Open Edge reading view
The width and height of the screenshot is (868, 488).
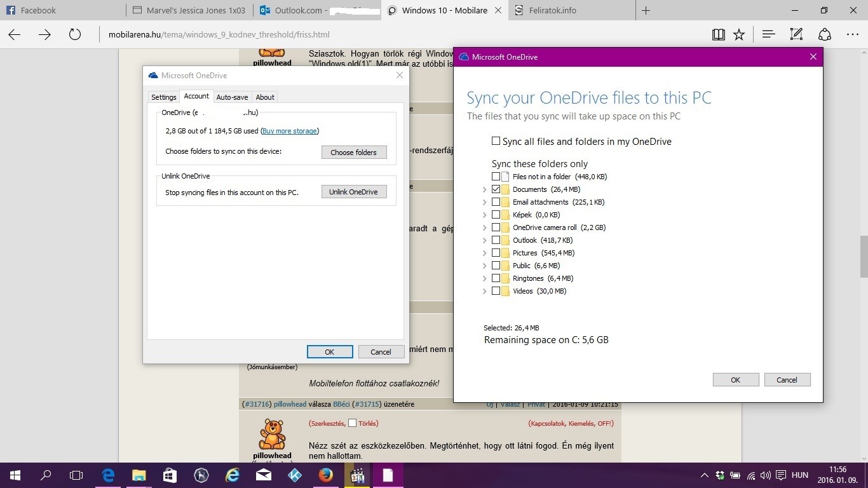click(x=719, y=35)
